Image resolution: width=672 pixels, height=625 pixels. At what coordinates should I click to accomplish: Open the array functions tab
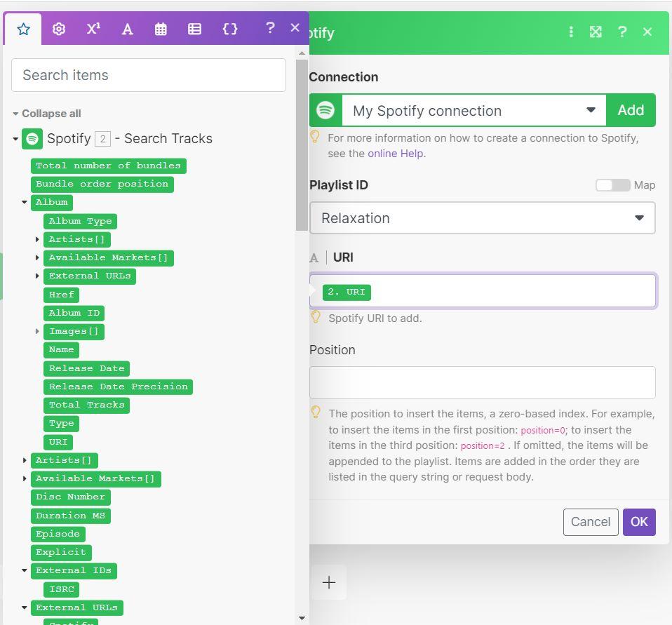(195, 29)
